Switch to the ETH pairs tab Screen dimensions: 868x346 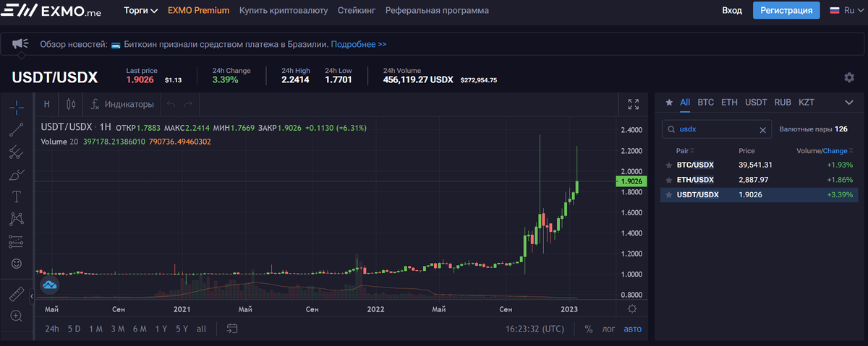tap(729, 103)
